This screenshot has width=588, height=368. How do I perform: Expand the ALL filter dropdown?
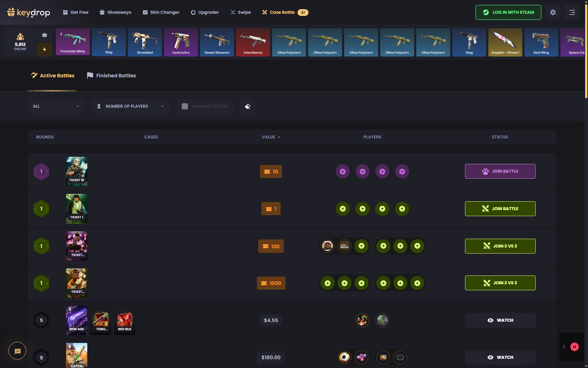pyautogui.click(x=56, y=106)
